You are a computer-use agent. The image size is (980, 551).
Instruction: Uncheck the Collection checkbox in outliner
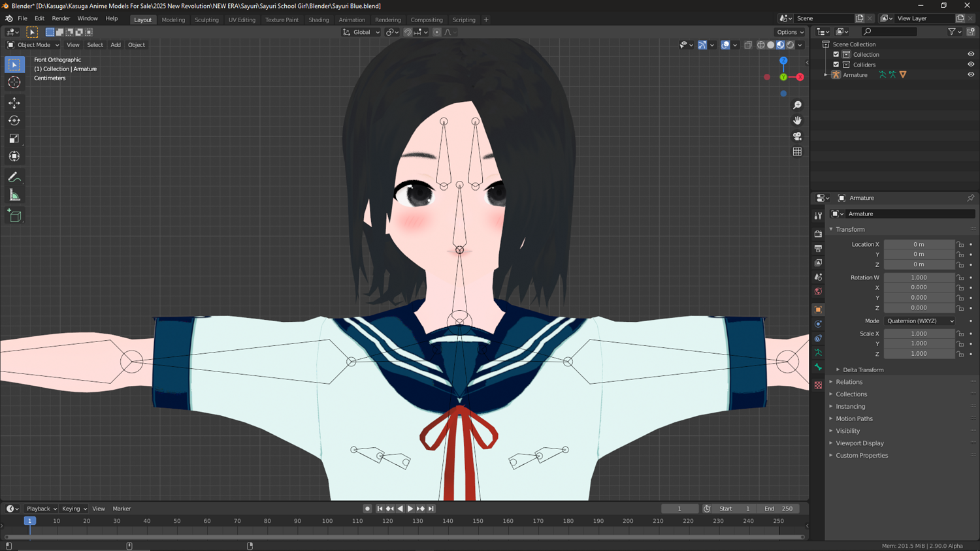tap(836, 54)
